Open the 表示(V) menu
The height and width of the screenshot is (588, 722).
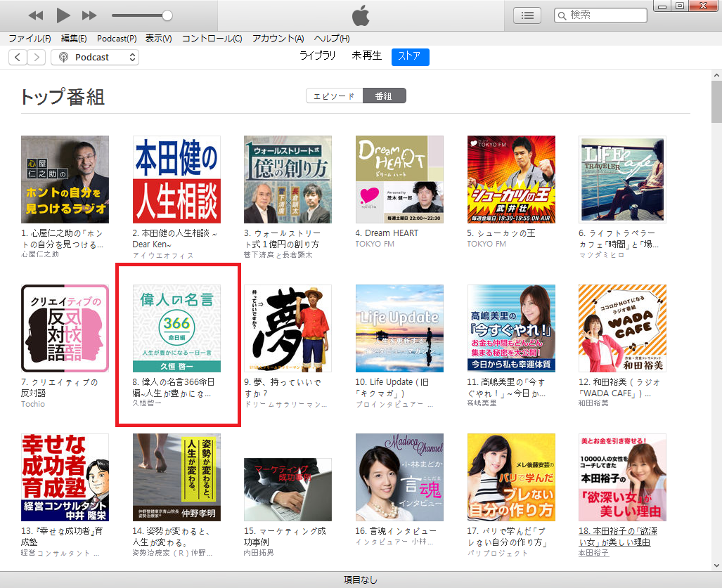click(159, 39)
